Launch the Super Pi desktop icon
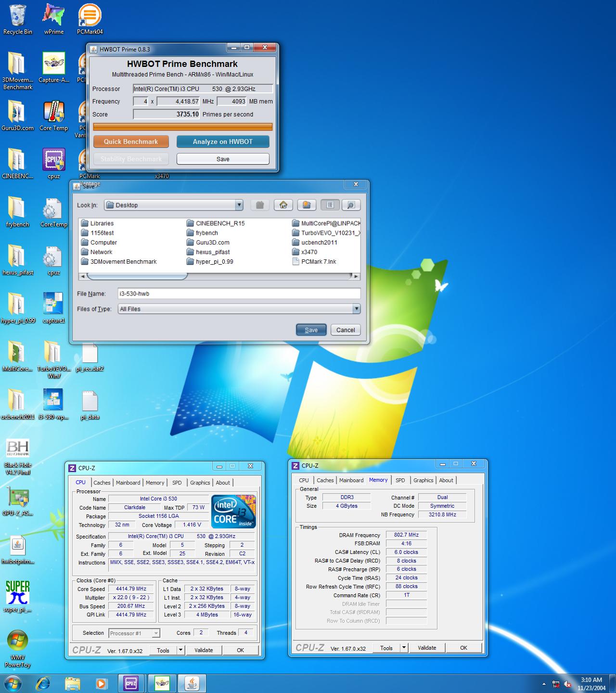This screenshot has height=693, width=616. [x=18, y=597]
